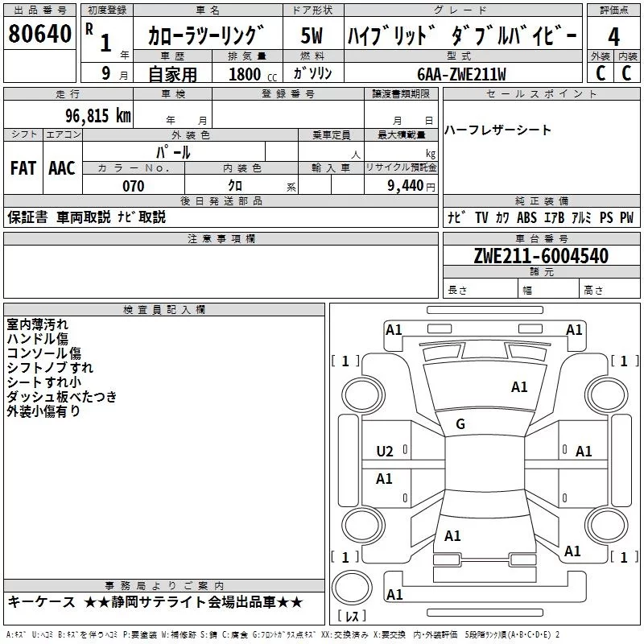Select A1 mark on the hood

519,387
